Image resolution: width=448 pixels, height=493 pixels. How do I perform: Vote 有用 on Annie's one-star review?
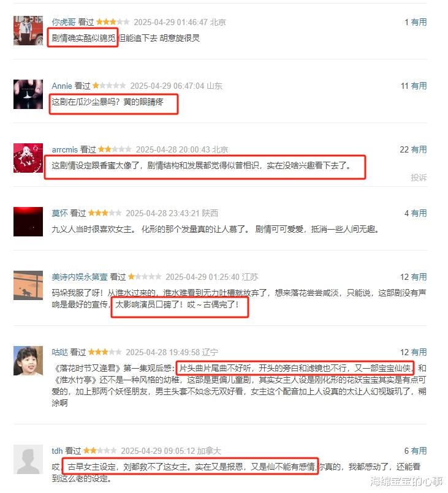click(419, 86)
